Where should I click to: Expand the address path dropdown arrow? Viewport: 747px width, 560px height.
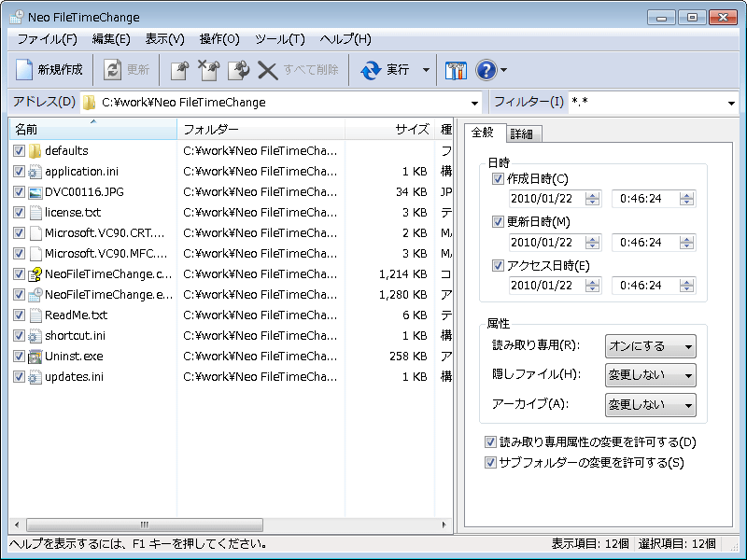(x=474, y=103)
